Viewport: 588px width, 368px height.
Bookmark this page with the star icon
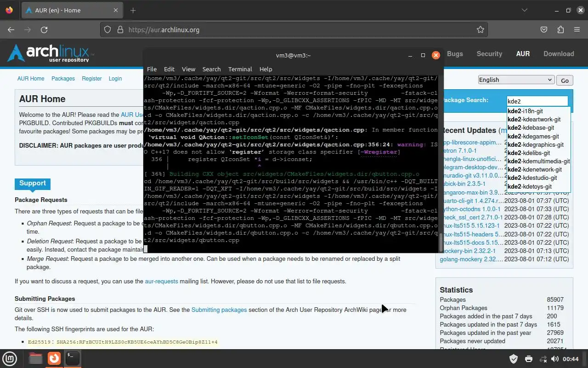coord(481,29)
